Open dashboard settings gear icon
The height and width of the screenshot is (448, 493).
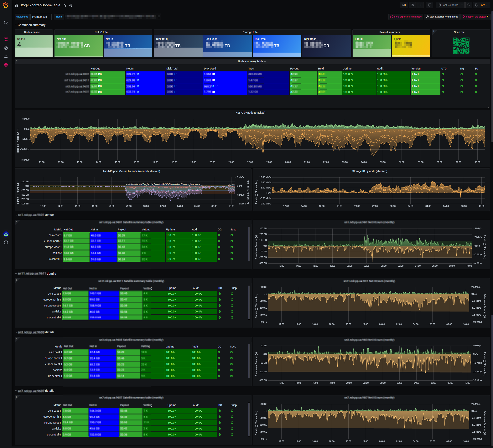[x=420, y=5]
